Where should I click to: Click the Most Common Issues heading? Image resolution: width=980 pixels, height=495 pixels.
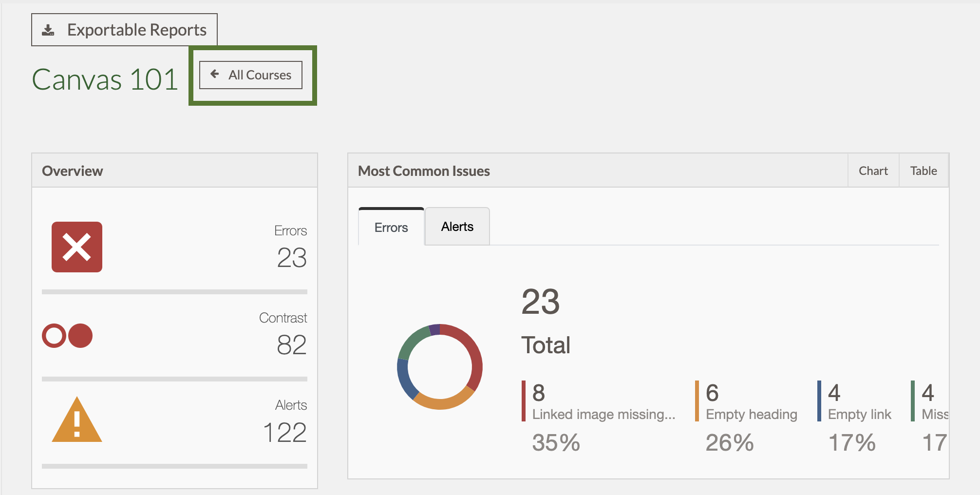(x=424, y=171)
